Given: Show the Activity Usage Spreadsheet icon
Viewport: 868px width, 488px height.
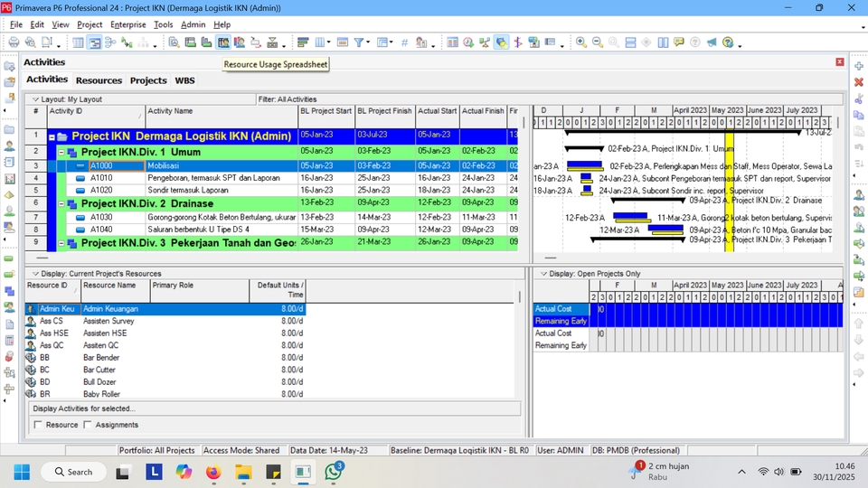Looking at the screenshot, I should [x=190, y=42].
